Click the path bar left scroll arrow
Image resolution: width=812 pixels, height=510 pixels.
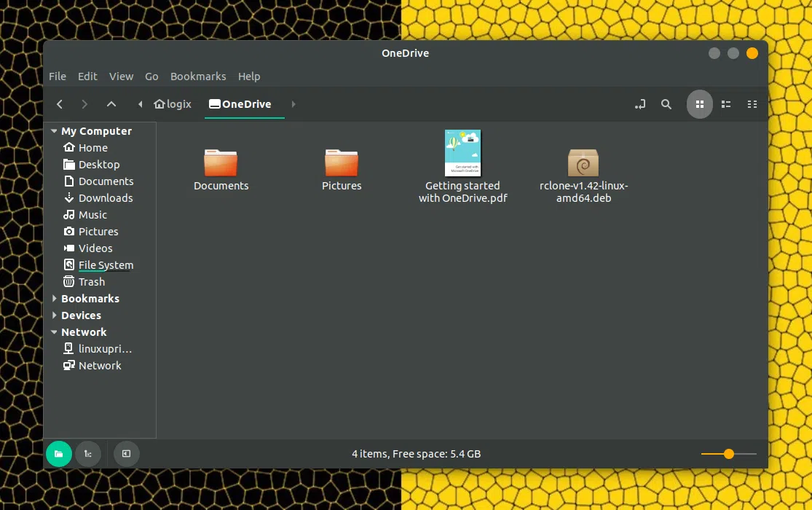[140, 104]
